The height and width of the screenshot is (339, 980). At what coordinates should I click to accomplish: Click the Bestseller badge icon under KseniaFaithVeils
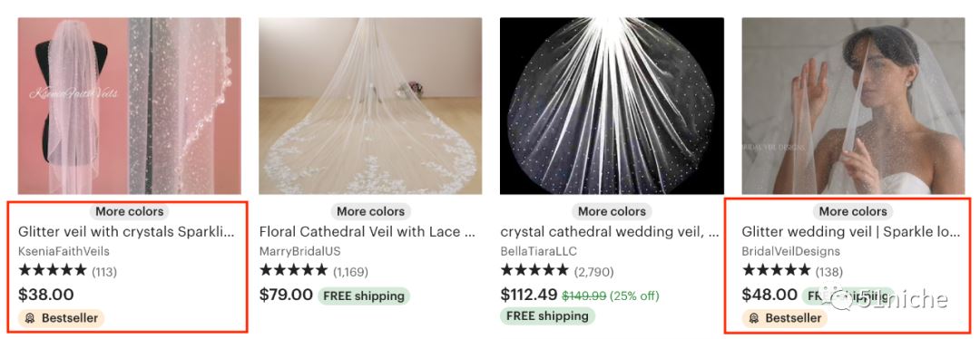(30, 318)
